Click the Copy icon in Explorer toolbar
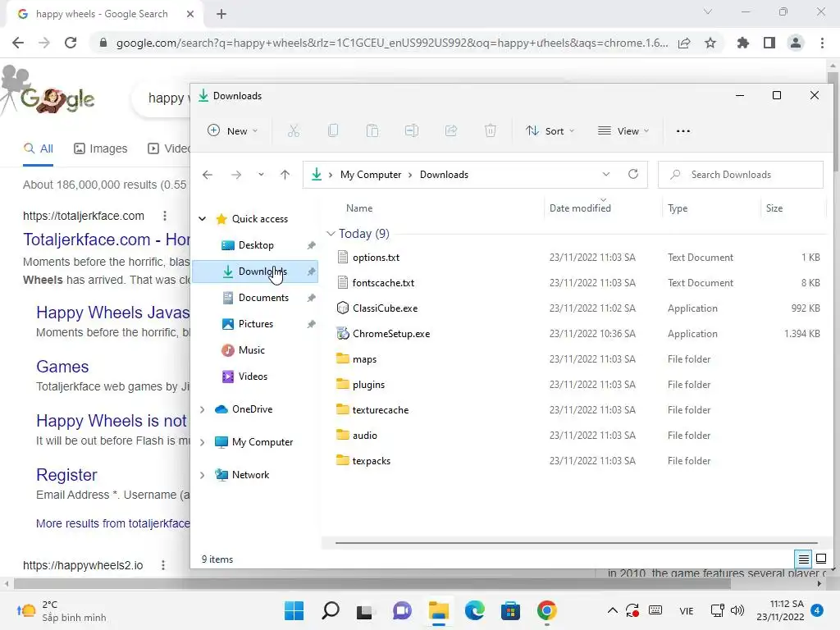The height and width of the screenshot is (630, 840). [333, 130]
